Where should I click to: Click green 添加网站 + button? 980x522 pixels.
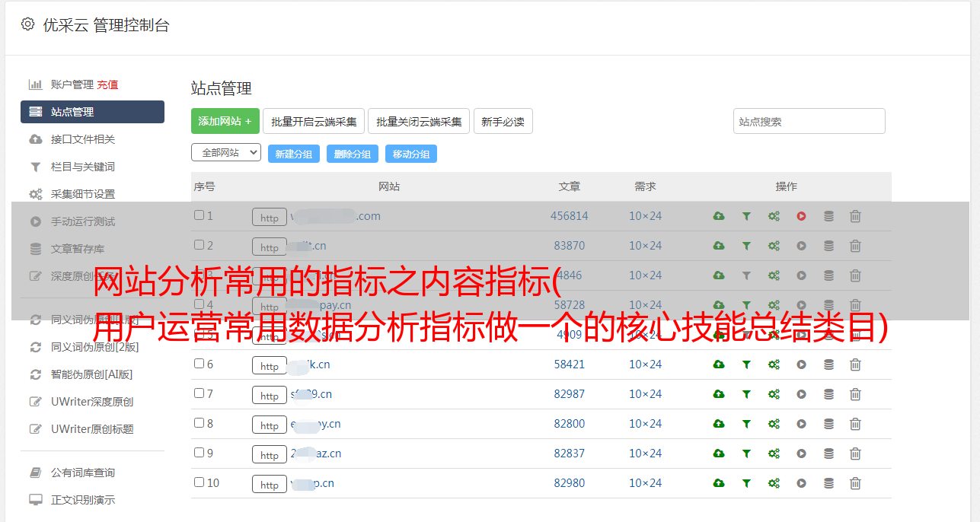[x=225, y=121]
